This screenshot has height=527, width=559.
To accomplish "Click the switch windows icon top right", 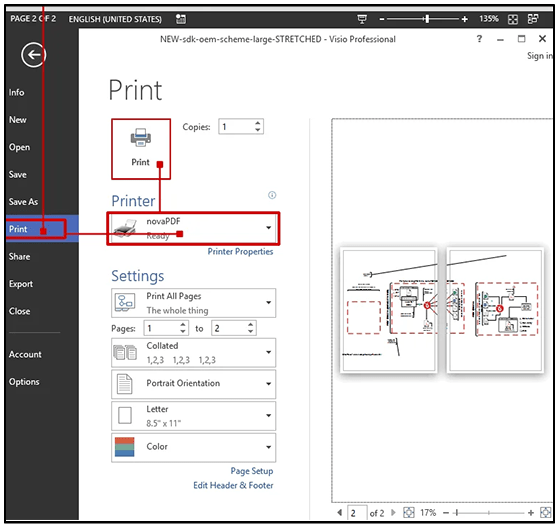I will [533, 19].
